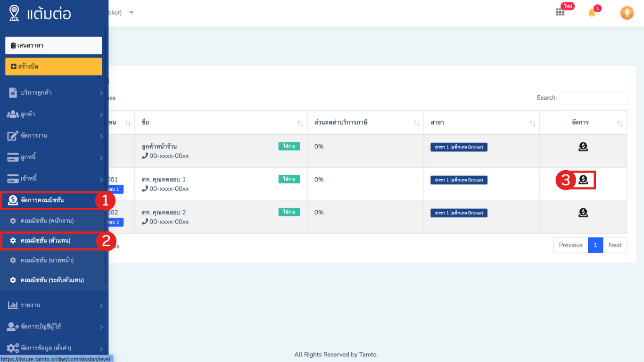Click the สร้างบิล button
Image resolution: width=644 pixels, height=362 pixels.
(54, 66)
